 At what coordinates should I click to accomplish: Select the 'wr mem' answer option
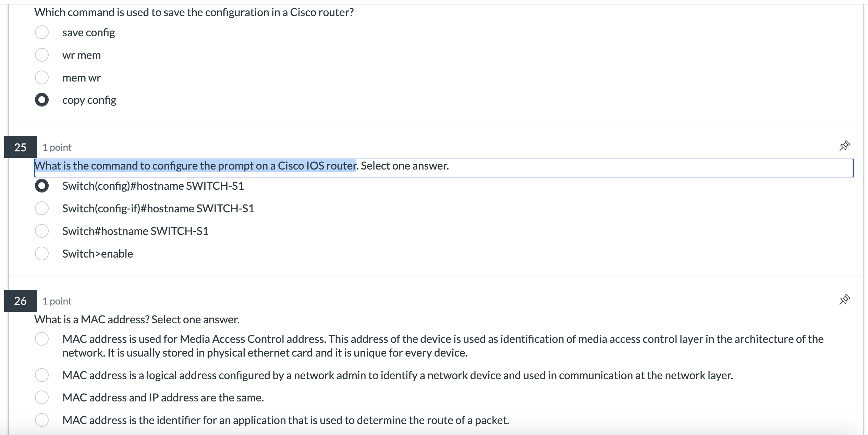tap(41, 54)
